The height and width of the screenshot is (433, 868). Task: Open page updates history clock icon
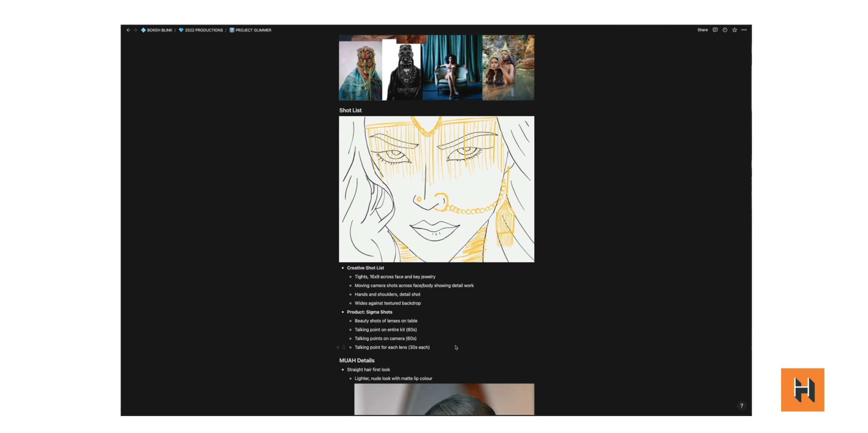(725, 30)
